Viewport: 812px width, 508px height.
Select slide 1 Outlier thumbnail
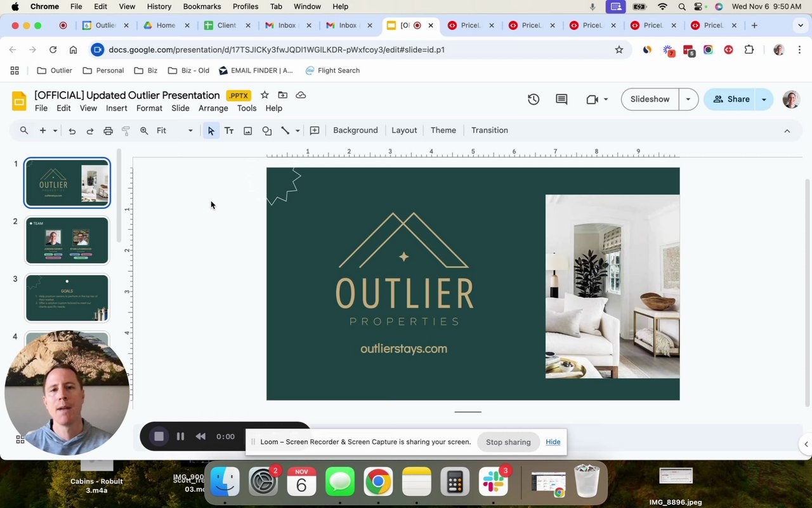tap(67, 183)
